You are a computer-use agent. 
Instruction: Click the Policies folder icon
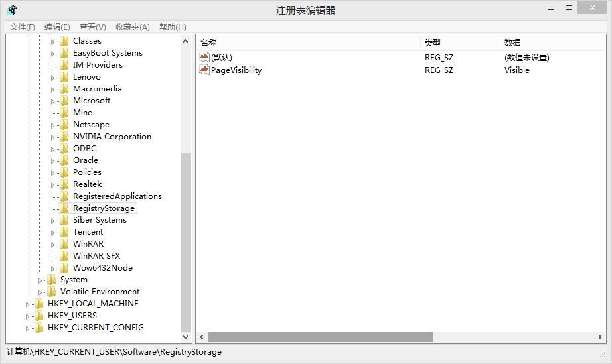[64, 172]
